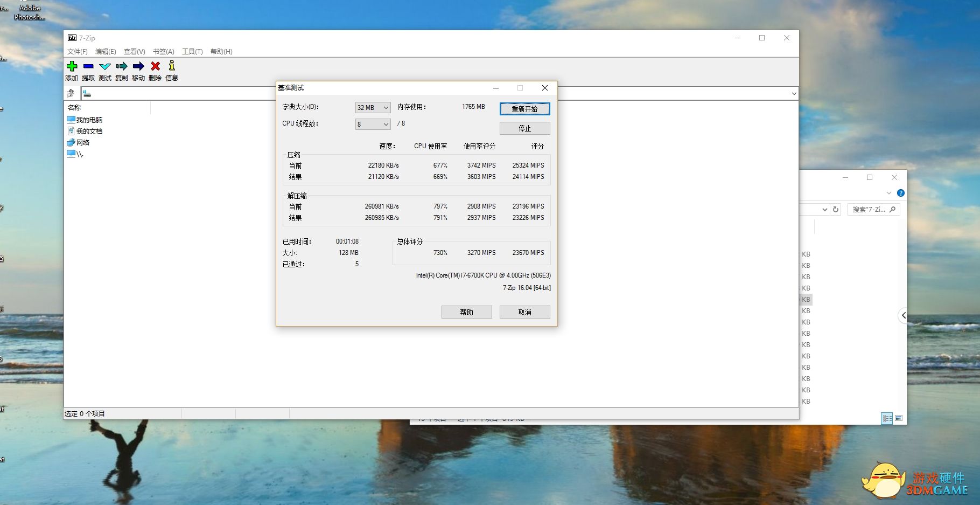Click the up-folder navigation icon
The width and height of the screenshot is (980, 505).
(x=71, y=93)
